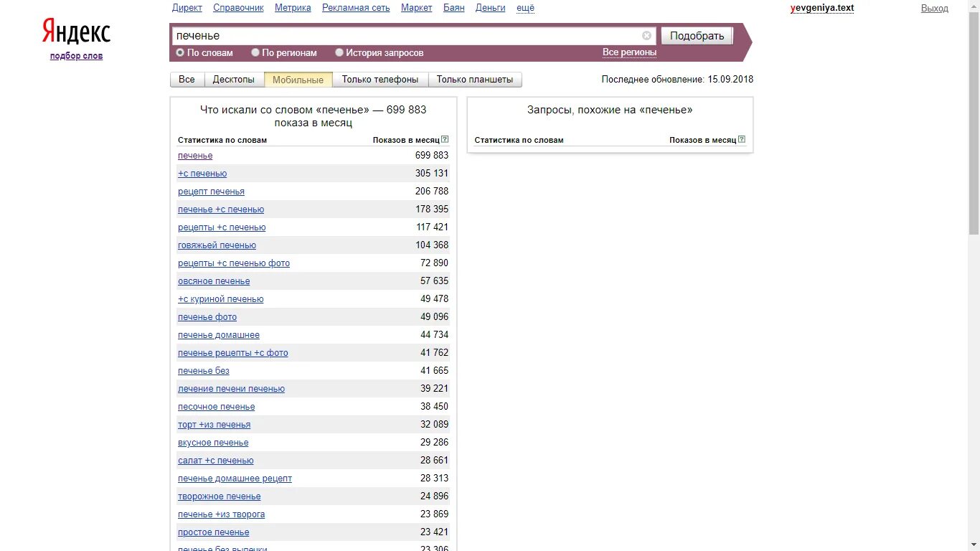Open the 'Справочник' top link
The image size is (980, 551).
tap(238, 8)
